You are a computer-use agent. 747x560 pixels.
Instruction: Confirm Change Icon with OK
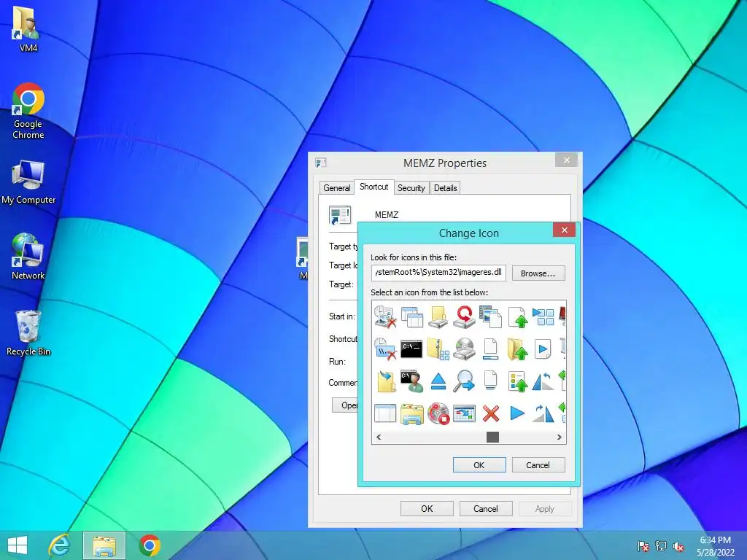(x=479, y=465)
